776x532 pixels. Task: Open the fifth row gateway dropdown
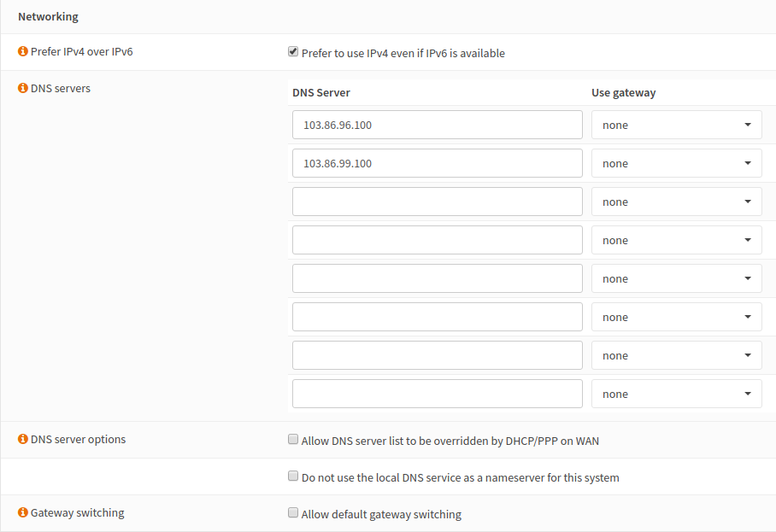676,278
